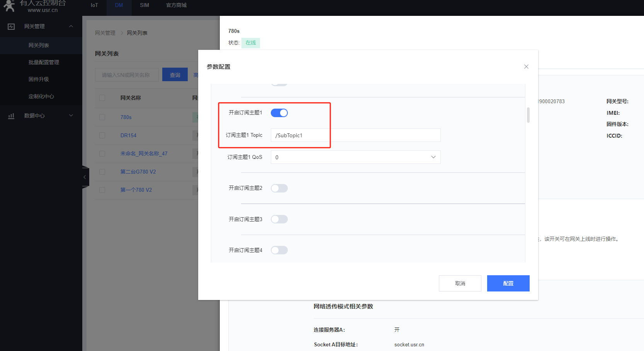Screen dimensions: 644x351
Task: Select 固件升级 in the sidebar
Action: point(39,79)
